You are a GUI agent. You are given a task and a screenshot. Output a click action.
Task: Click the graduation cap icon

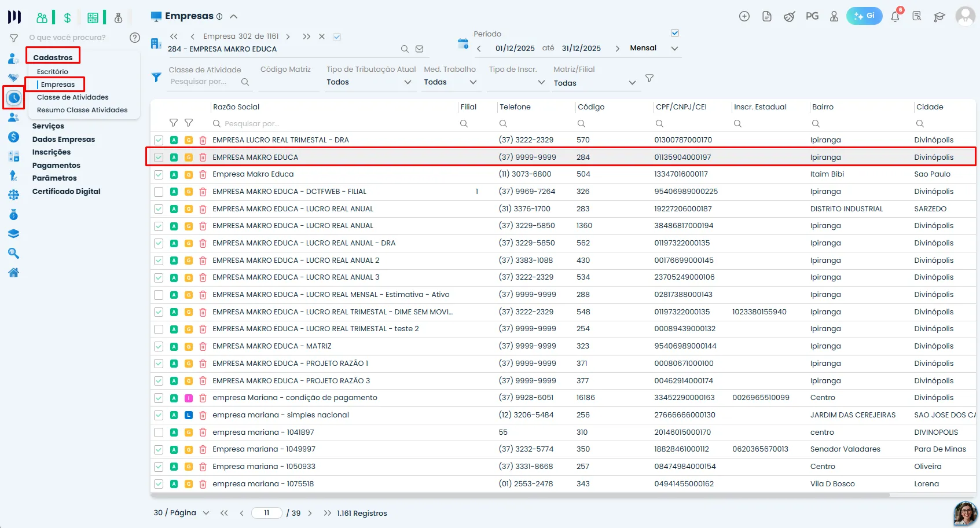[x=939, y=17]
